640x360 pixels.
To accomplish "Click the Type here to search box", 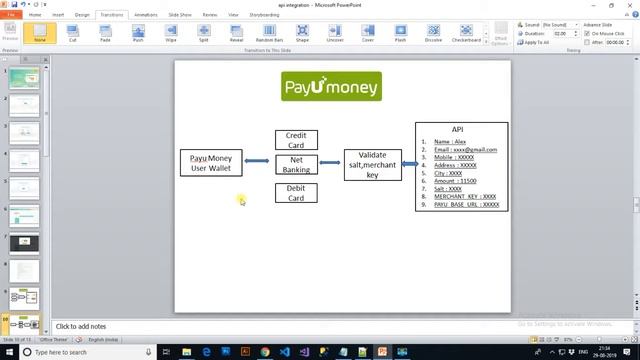I will click(x=88, y=352).
